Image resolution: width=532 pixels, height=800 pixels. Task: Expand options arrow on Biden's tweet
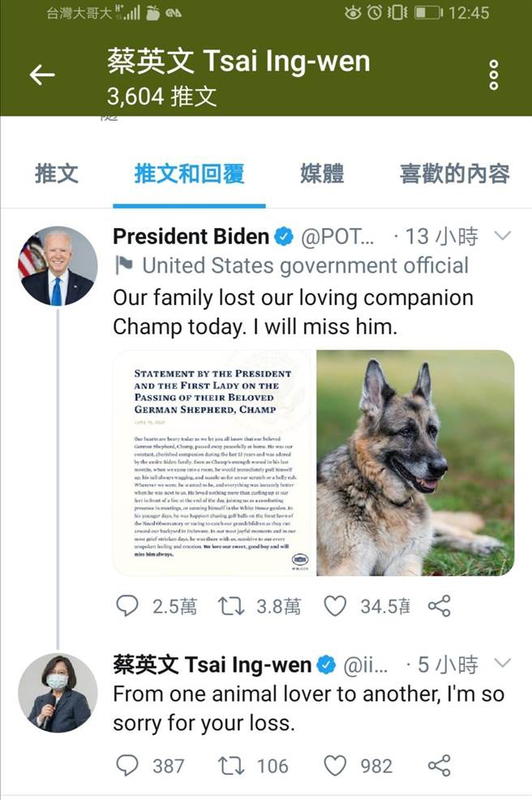pos(503,236)
